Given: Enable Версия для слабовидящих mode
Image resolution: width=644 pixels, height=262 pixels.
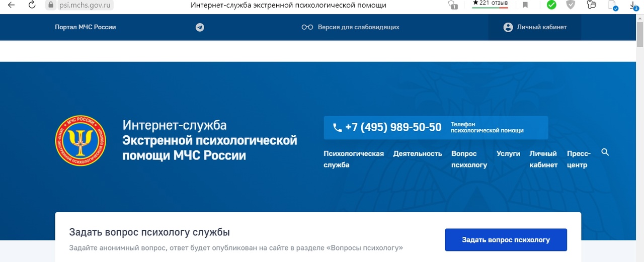Looking at the screenshot, I should 358,27.
